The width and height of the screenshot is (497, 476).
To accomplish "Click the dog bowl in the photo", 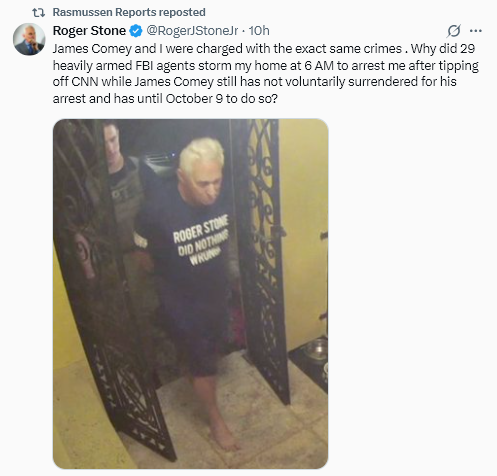I will pos(314,349).
